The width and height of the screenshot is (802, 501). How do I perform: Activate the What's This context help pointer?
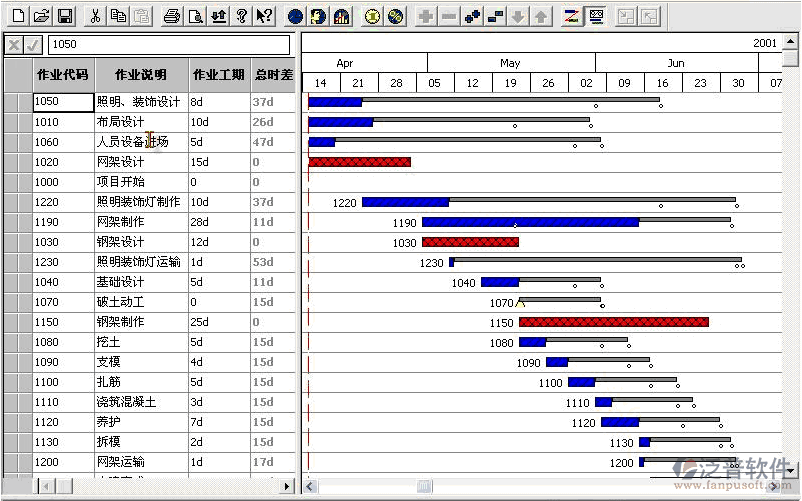tap(264, 16)
